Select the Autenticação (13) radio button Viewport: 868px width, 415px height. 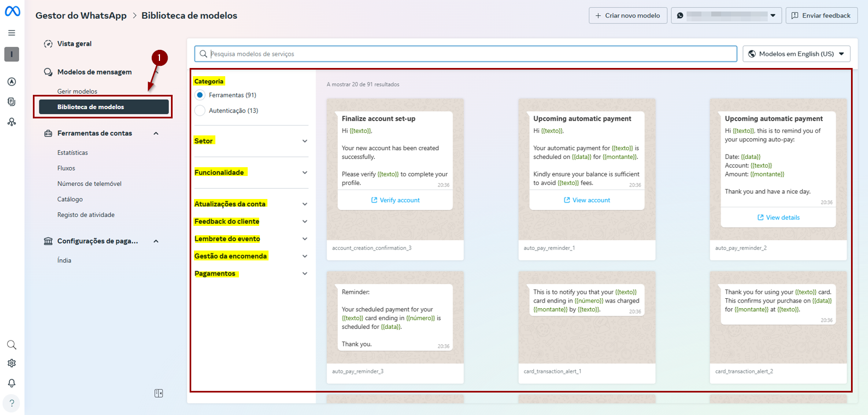click(200, 111)
